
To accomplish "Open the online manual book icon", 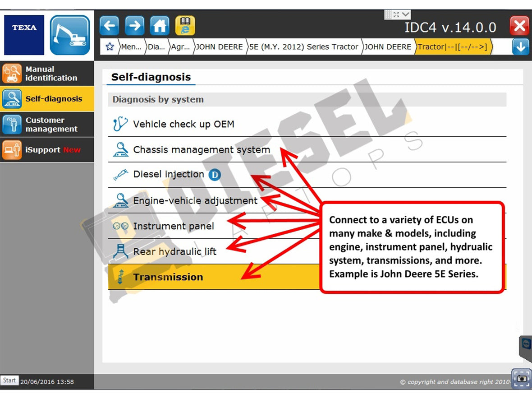I will pyautogui.click(x=185, y=26).
